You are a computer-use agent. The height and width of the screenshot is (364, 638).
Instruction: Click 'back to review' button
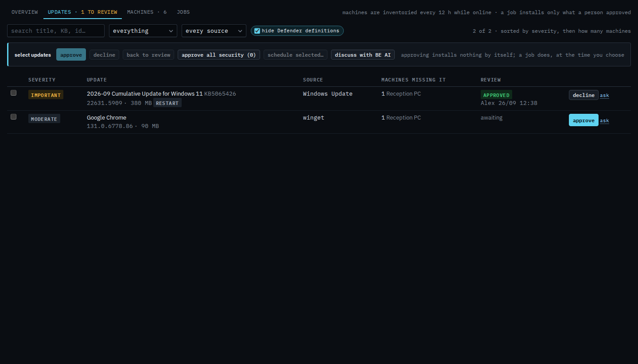point(148,54)
